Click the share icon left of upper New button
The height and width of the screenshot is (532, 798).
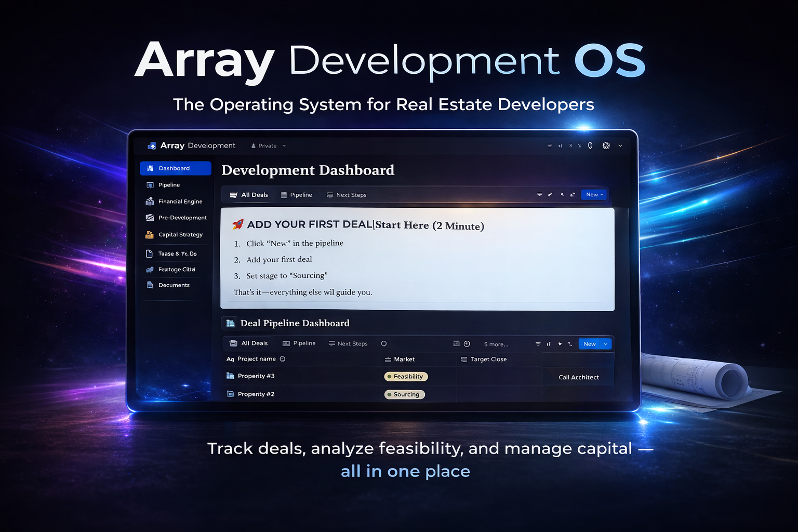pyautogui.click(x=573, y=195)
